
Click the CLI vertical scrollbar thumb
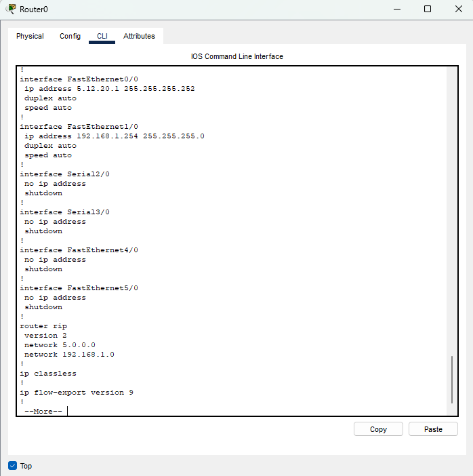(452, 380)
